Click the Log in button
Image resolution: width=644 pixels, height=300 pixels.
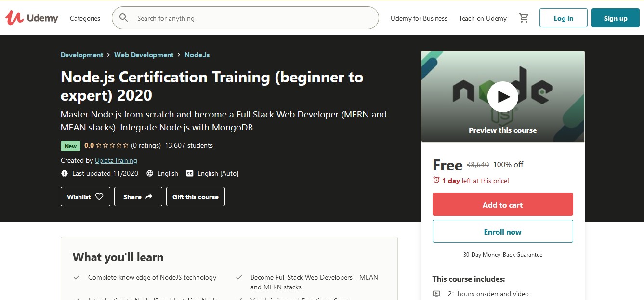click(x=564, y=18)
